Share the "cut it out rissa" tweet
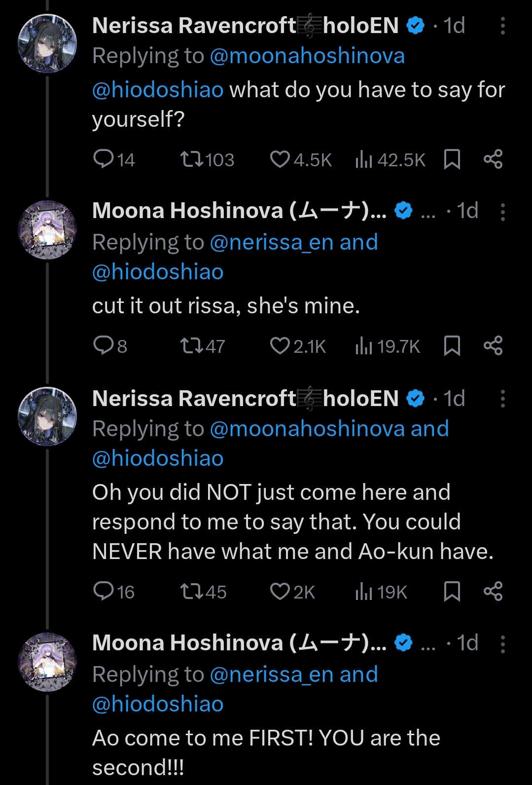 click(x=493, y=346)
